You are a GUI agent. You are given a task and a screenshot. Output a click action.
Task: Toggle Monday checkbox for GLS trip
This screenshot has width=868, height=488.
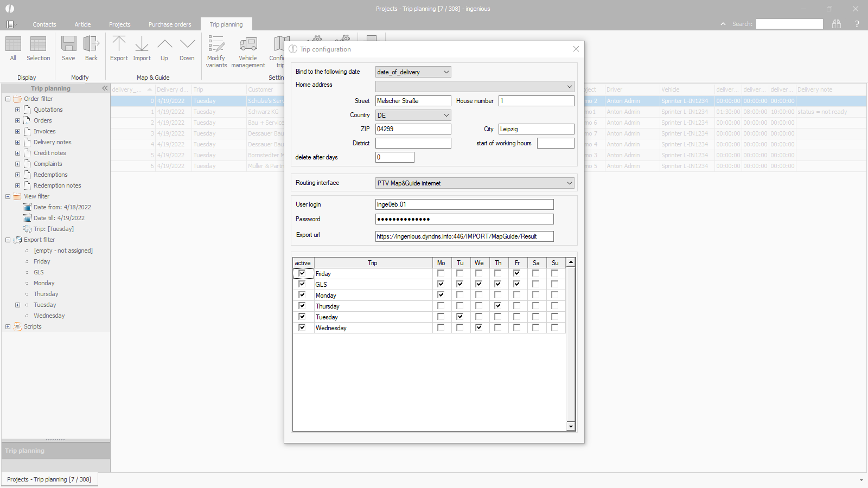(x=441, y=284)
